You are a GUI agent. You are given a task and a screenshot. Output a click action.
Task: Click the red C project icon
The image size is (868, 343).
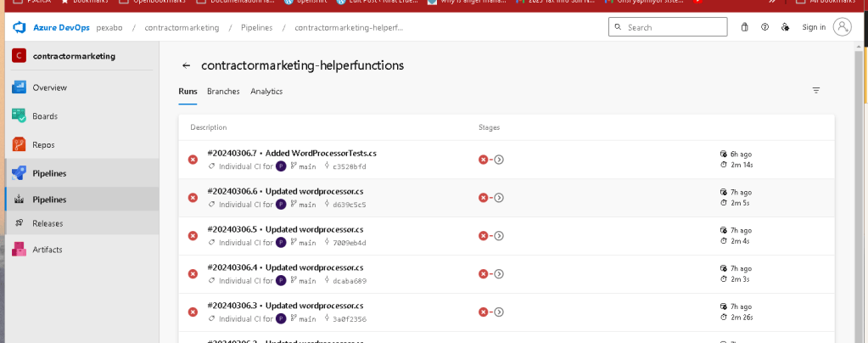point(19,55)
